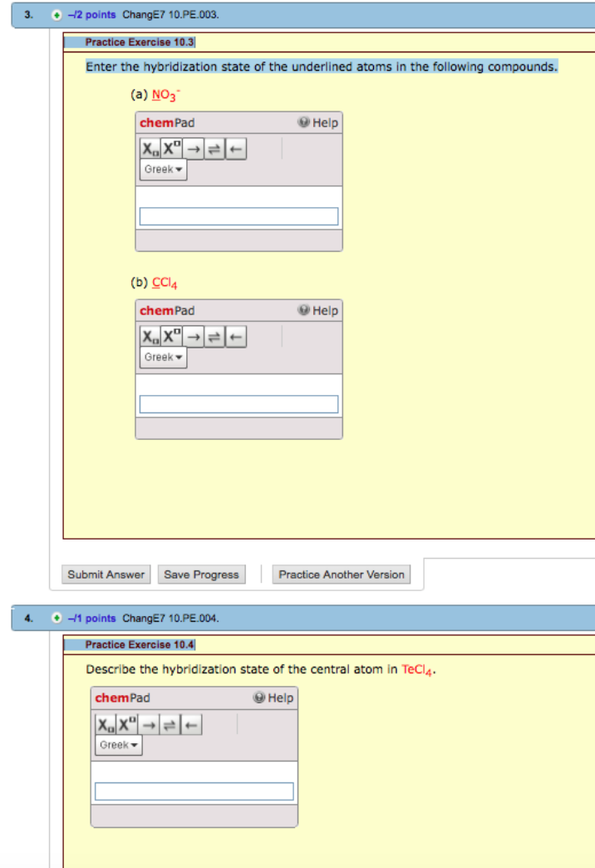Image resolution: width=595 pixels, height=868 pixels.
Task: Open Help for the TeCl4 chemPad
Action: [273, 698]
